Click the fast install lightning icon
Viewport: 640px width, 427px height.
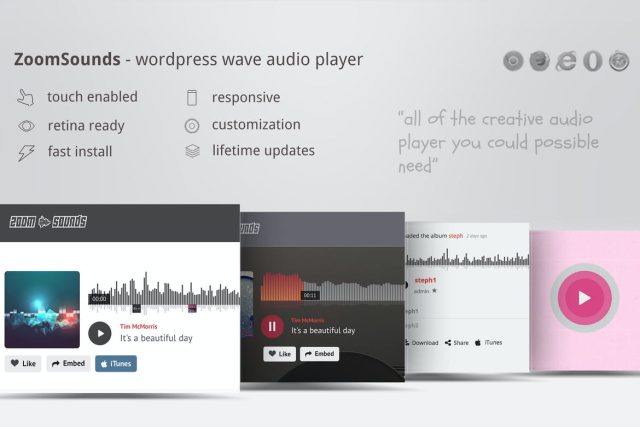26,153
